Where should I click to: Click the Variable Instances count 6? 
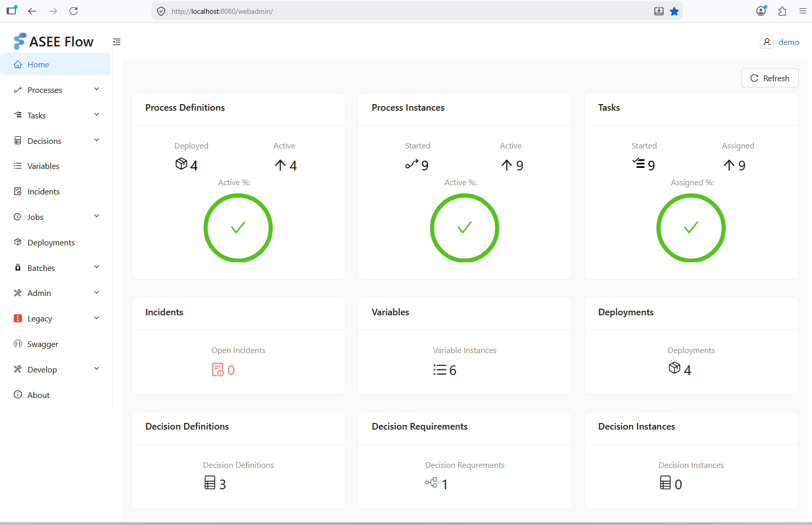(x=453, y=370)
